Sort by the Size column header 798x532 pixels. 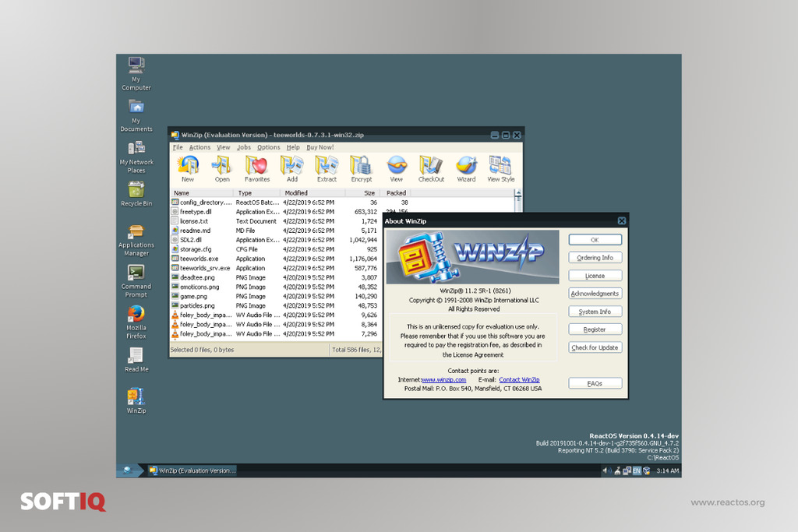tap(362, 193)
